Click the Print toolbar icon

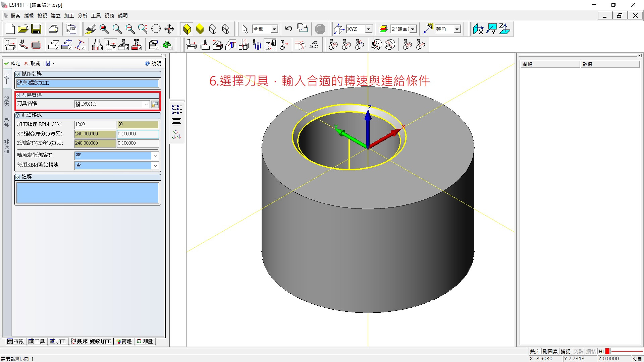pos(54,29)
